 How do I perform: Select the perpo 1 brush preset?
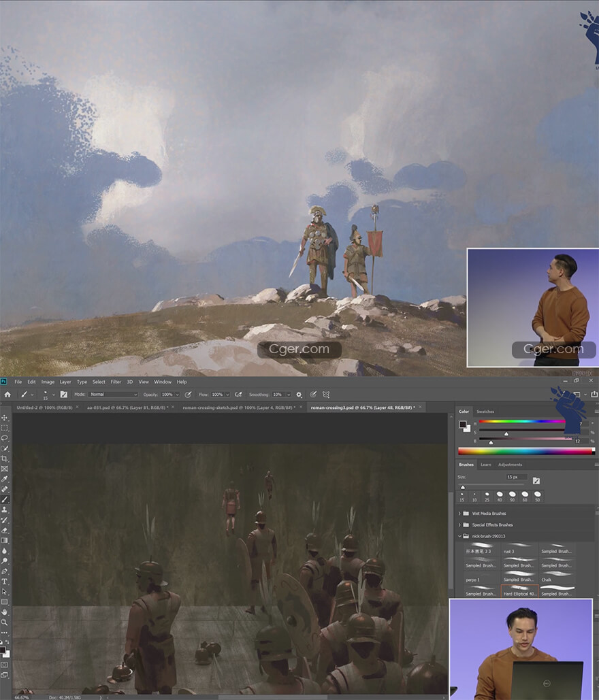point(482,576)
